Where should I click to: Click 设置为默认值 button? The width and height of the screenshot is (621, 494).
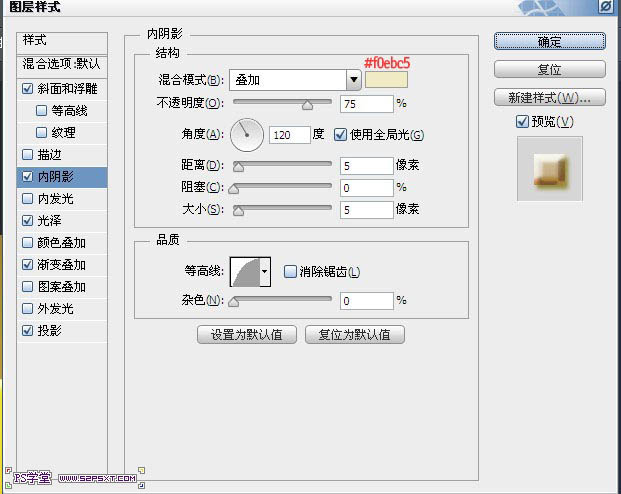point(247,335)
